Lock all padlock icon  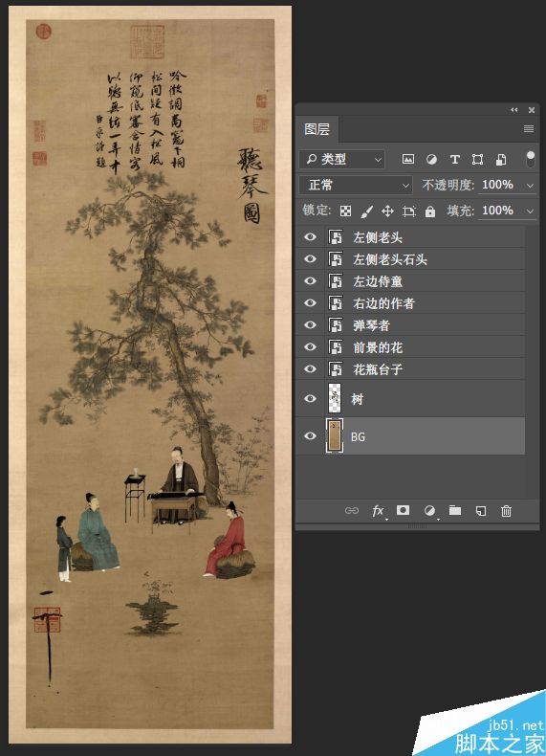pyautogui.click(x=430, y=211)
